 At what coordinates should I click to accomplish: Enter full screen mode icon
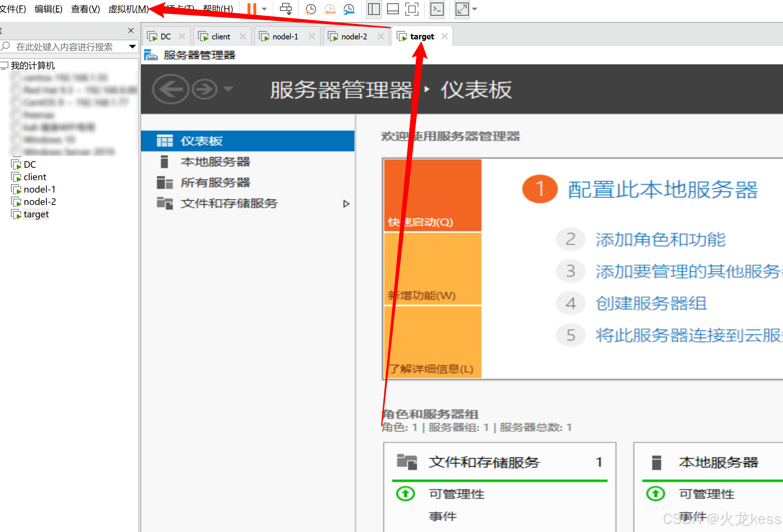[x=412, y=9]
